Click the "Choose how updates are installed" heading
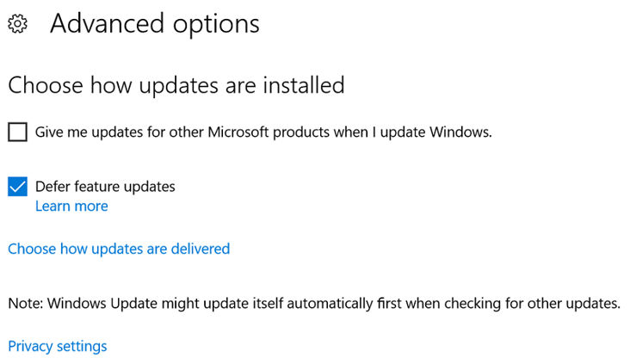This screenshot has height=364, width=630. [176, 85]
